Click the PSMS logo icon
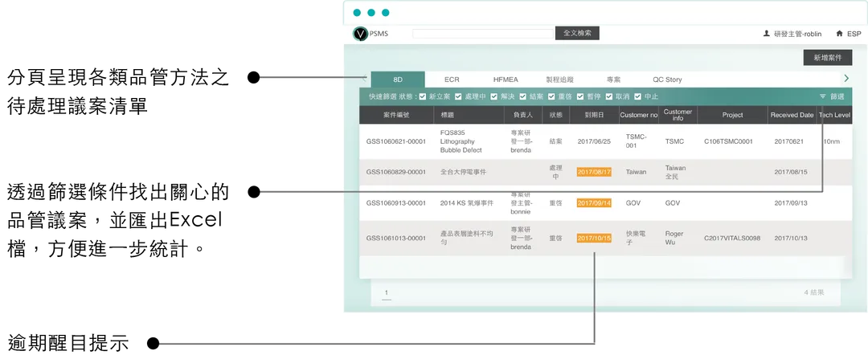Screen dimensions: 868x355 (360, 34)
